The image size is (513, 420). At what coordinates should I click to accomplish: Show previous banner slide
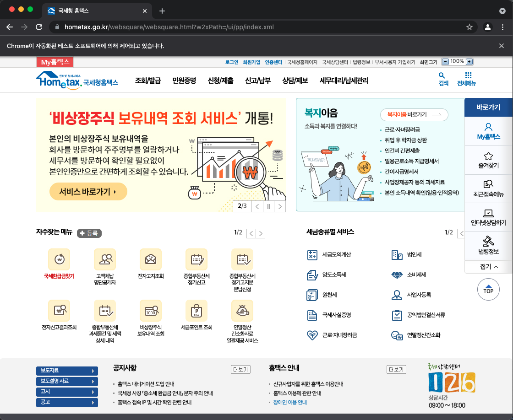click(257, 206)
